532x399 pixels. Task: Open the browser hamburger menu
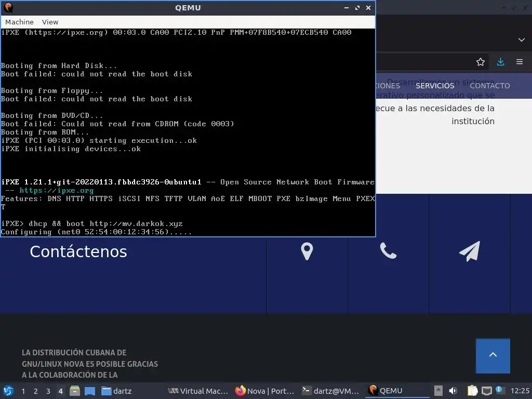pyautogui.click(x=520, y=62)
